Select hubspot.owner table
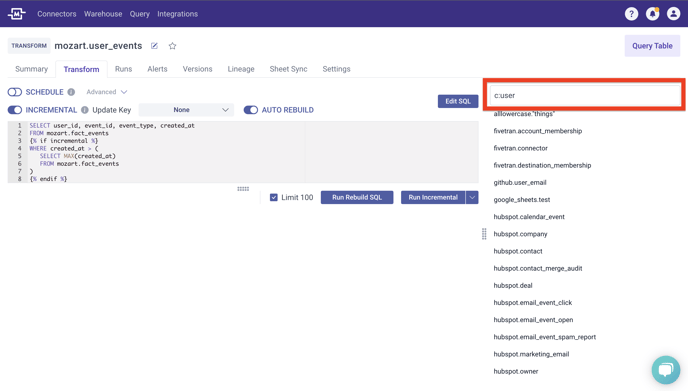Image resolution: width=688 pixels, height=391 pixels. (516, 371)
